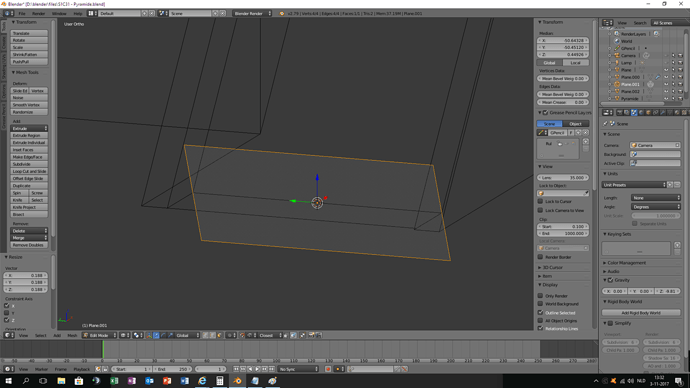
Task: Click the Lamp object icon in outliner
Action: click(x=617, y=62)
